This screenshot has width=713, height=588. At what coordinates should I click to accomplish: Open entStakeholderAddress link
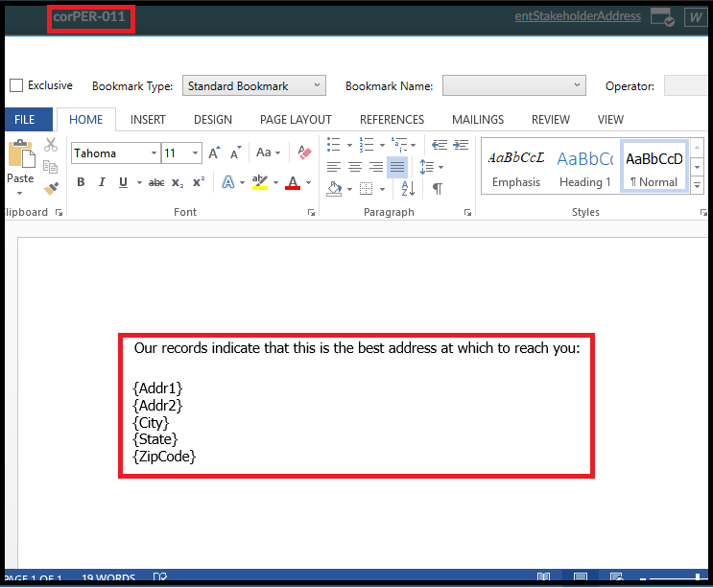578,16
